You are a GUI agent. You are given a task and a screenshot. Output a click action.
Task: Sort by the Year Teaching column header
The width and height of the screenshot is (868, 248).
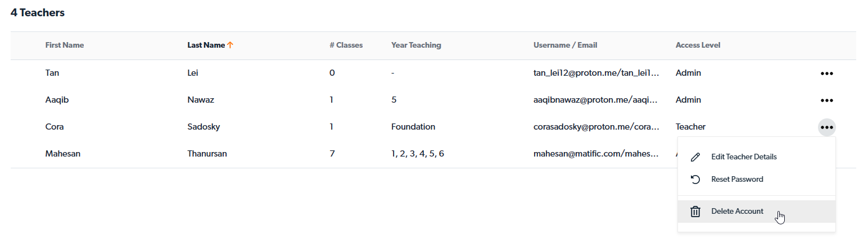click(x=416, y=45)
